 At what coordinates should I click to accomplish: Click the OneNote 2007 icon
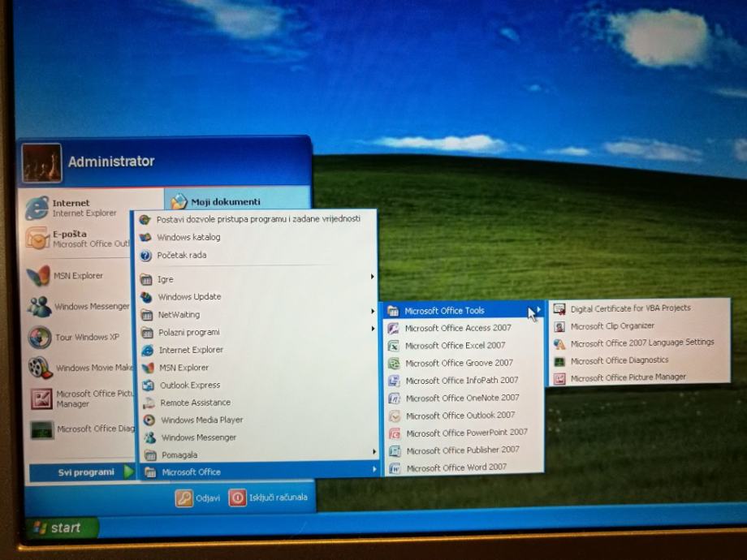point(394,398)
